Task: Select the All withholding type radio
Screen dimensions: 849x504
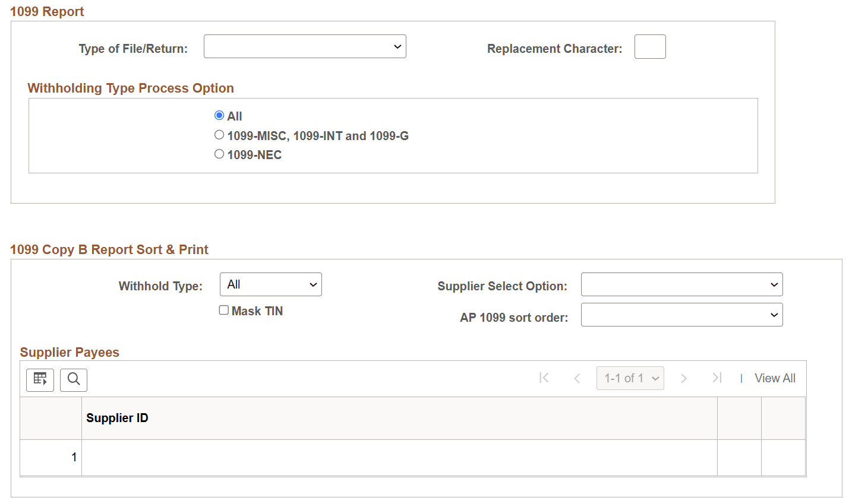Action: coord(219,116)
